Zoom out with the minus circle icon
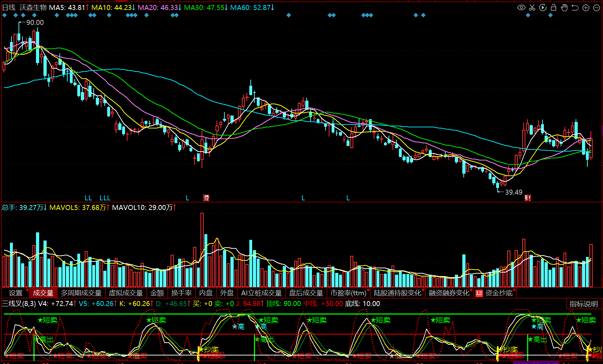 tap(597, 7)
